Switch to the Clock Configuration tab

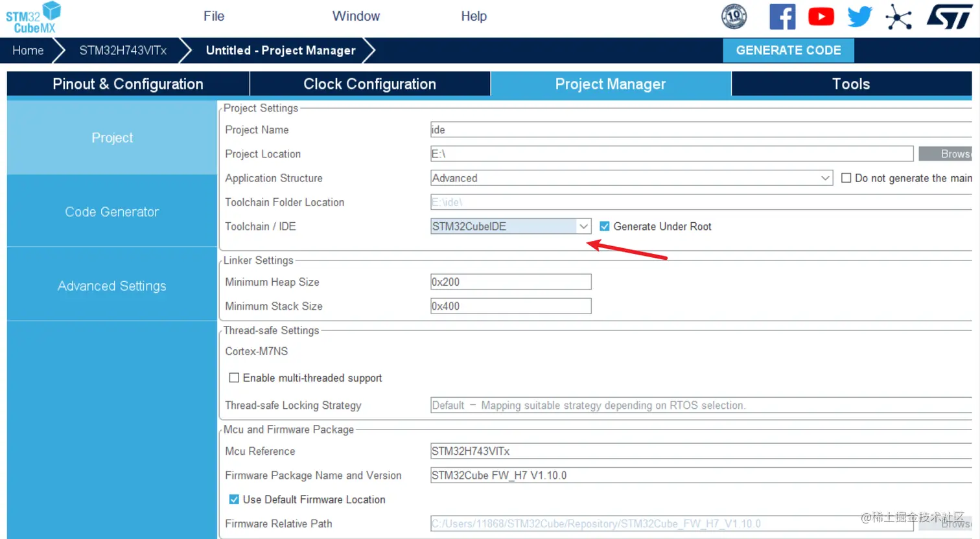click(x=369, y=84)
